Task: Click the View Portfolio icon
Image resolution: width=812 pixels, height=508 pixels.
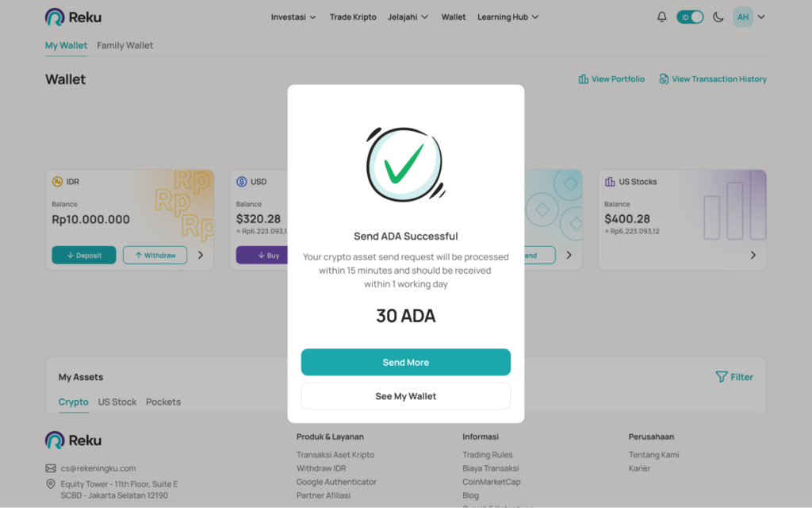Action: (584, 79)
